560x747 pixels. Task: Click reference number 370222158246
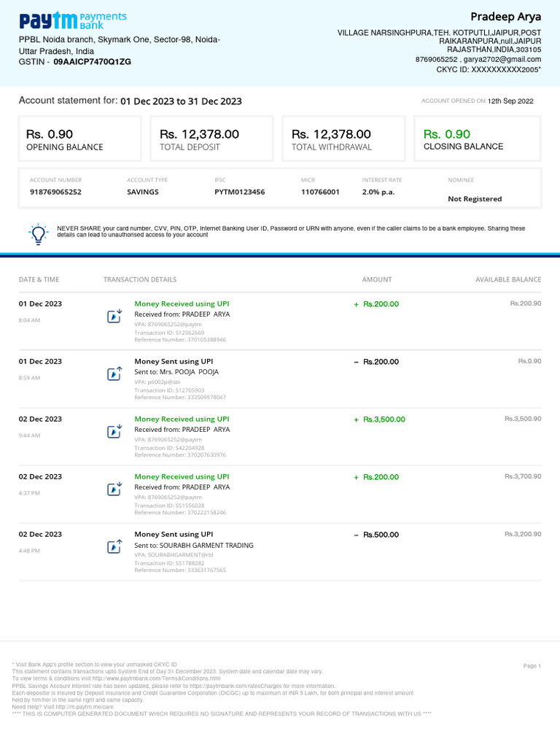[206, 513]
